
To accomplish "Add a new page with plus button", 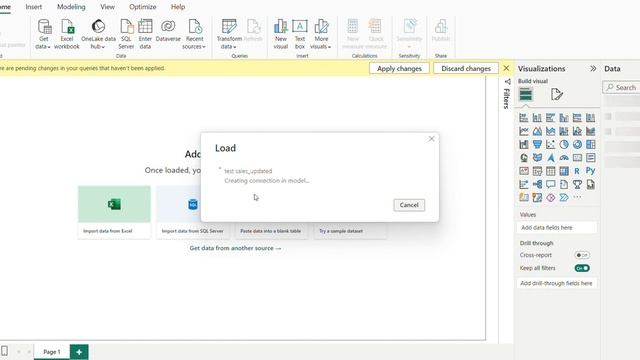I will tap(79, 352).
